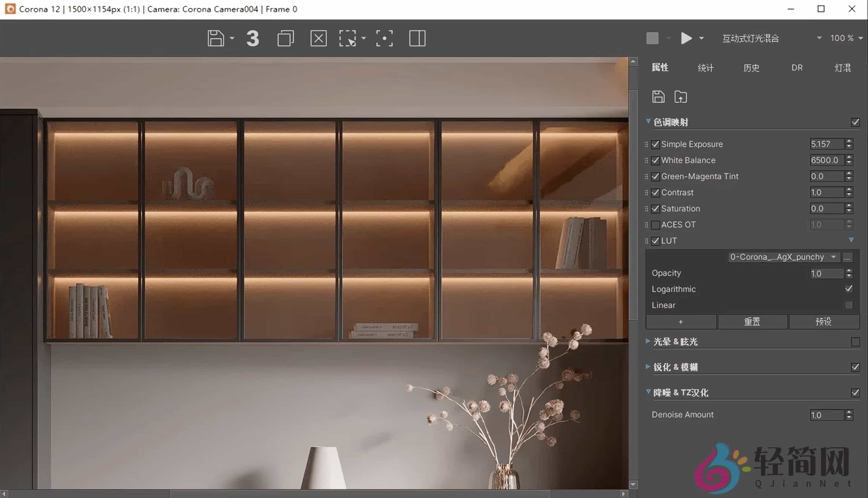Expand the 光晕 & 眩光 section
This screenshot has width=868, height=498.
648,341
